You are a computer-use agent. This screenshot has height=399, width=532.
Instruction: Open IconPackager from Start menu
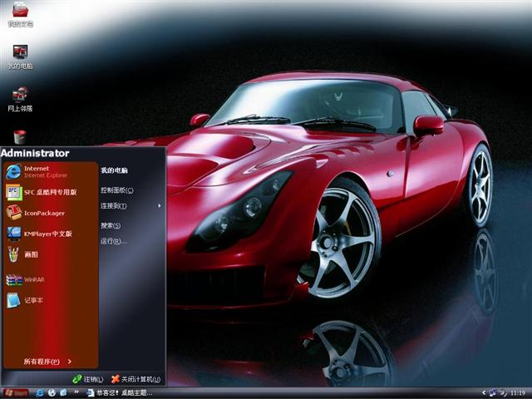(x=43, y=213)
